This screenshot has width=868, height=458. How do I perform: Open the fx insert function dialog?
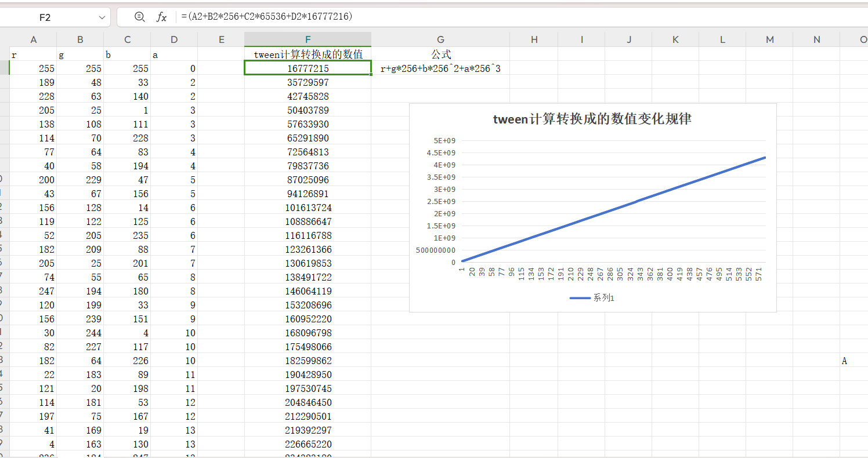[161, 17]
